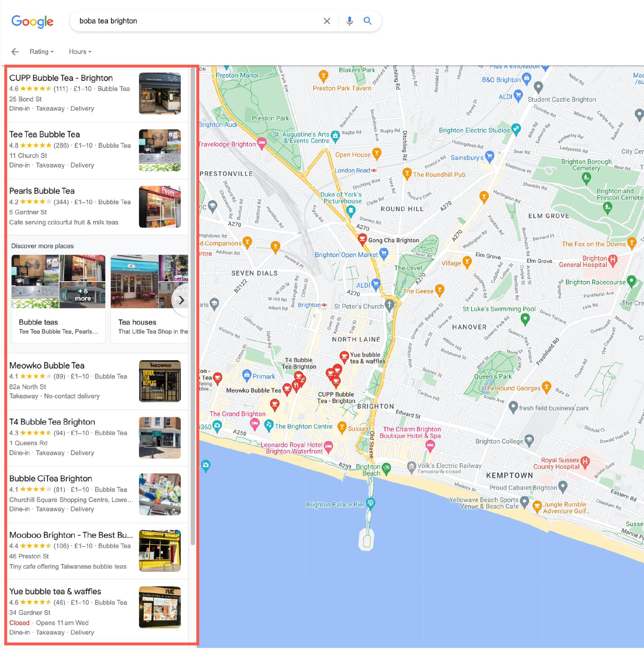Open the Hours filter dropdown
The height and width of the screenshot is (650, 644).
point(80,52)
